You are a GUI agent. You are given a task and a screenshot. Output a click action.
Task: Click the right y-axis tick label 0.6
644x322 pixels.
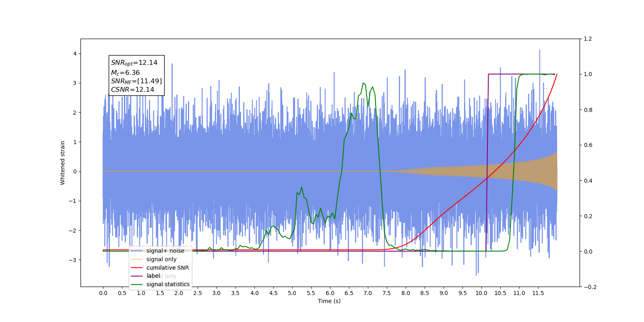click(x=588, y=145)
